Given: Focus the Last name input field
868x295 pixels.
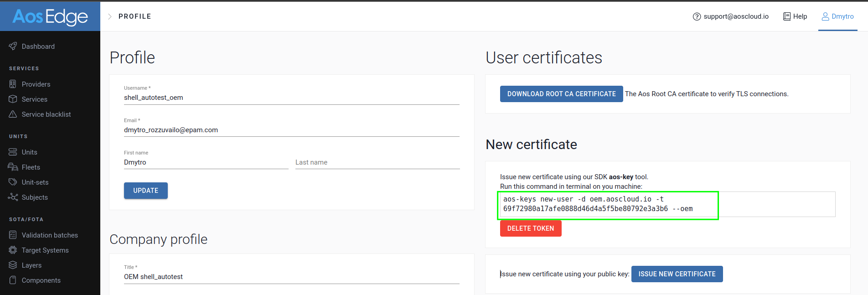Looking at the screenshot, I should [377, 162].
